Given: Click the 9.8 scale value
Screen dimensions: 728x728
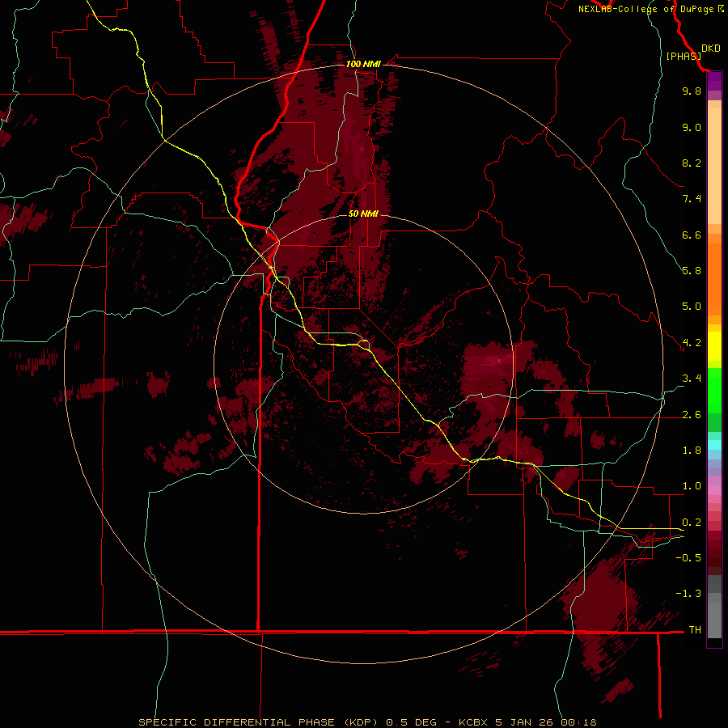Looking at the screenshot, I should pos(692,91).
